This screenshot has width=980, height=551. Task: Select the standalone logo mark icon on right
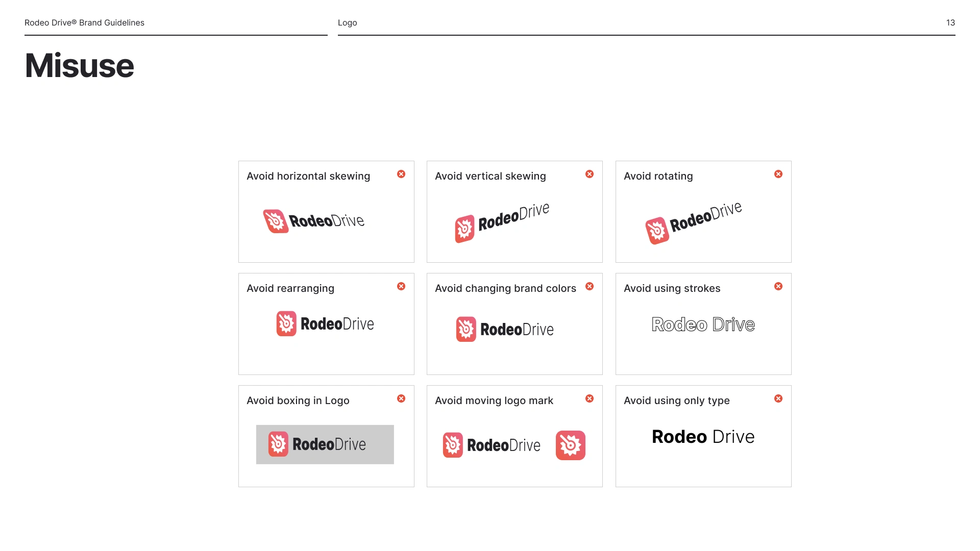tap(570, 445)
